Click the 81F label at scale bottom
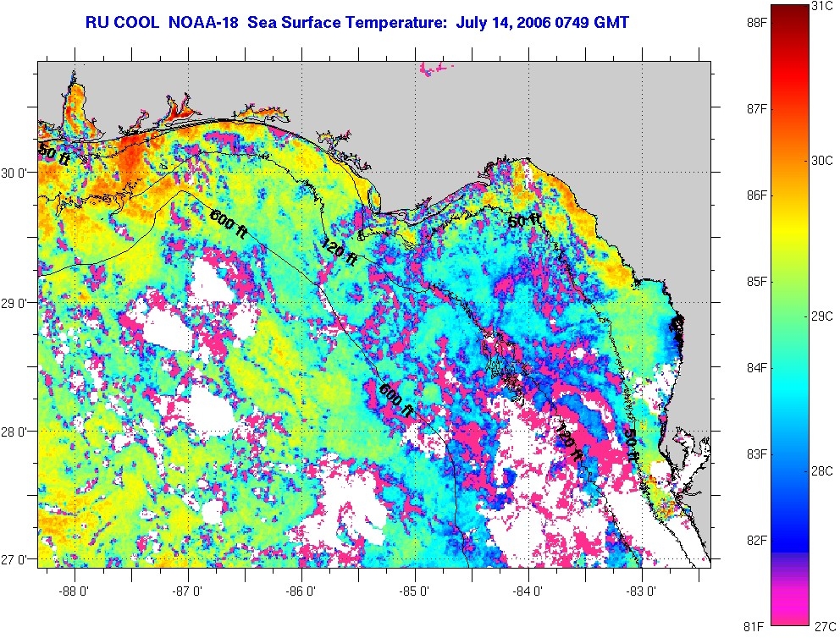840x638 pixels. (x=756, y=625)
